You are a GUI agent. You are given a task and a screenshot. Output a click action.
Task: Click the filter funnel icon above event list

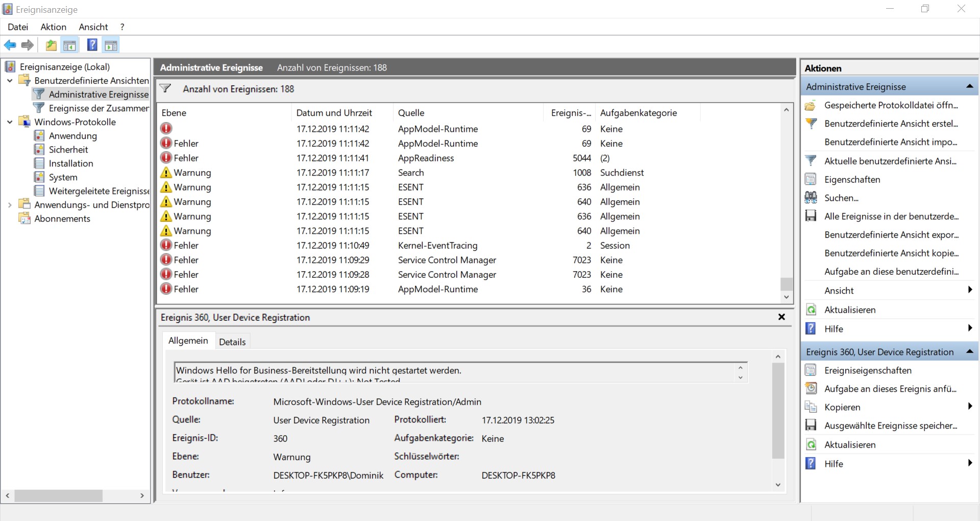(165, 88)
